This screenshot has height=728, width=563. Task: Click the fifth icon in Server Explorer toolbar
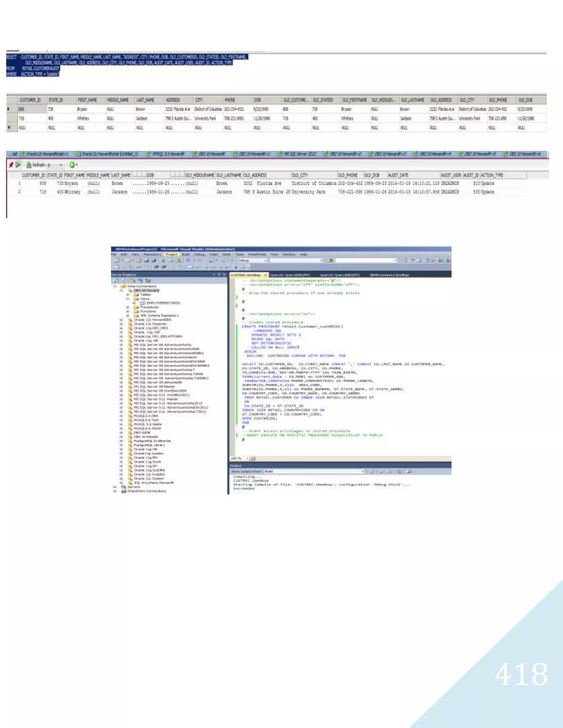pos(148,281)
